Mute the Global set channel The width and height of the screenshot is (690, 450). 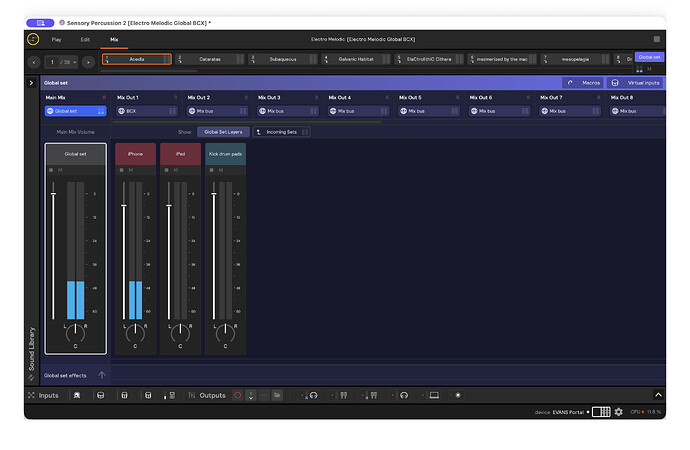[60, 170]
